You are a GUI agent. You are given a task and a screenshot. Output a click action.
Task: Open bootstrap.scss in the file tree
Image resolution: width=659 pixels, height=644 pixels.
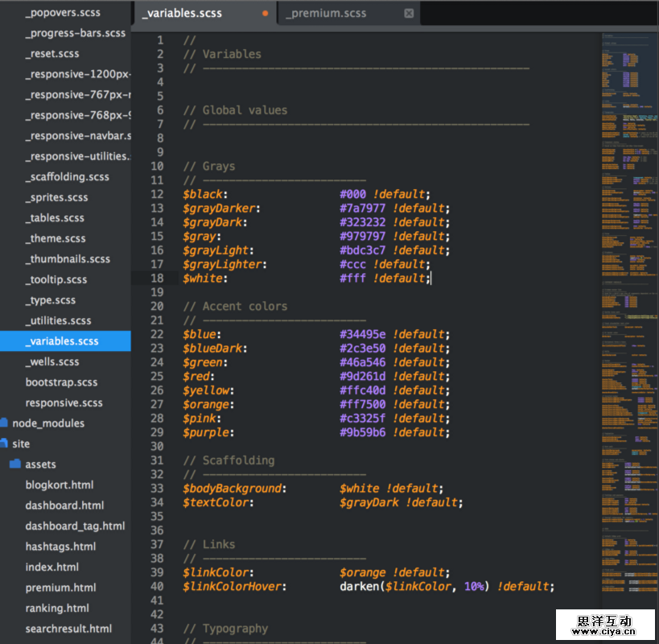(61, 382)
